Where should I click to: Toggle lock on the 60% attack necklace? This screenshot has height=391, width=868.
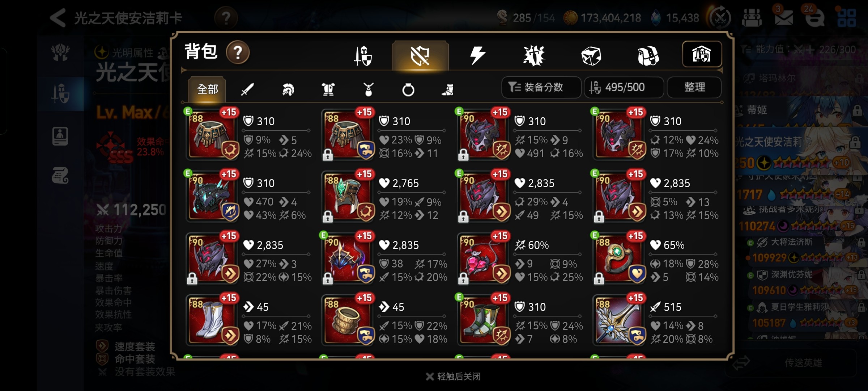click(463, 279)
